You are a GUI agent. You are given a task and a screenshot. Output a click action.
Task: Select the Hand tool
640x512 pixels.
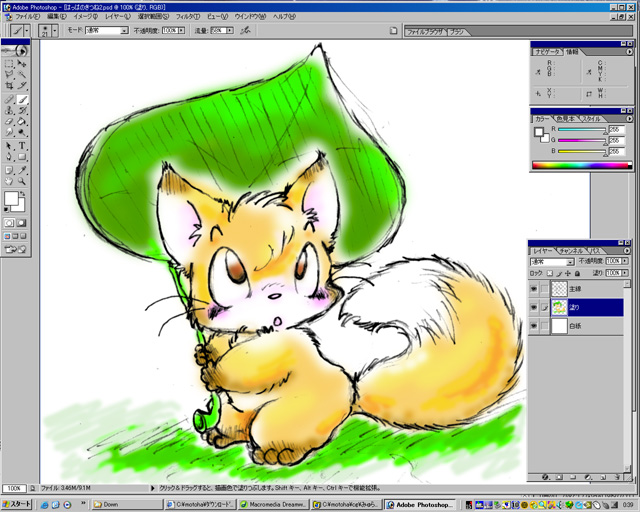pyautogui.click(x=9, y=181)
